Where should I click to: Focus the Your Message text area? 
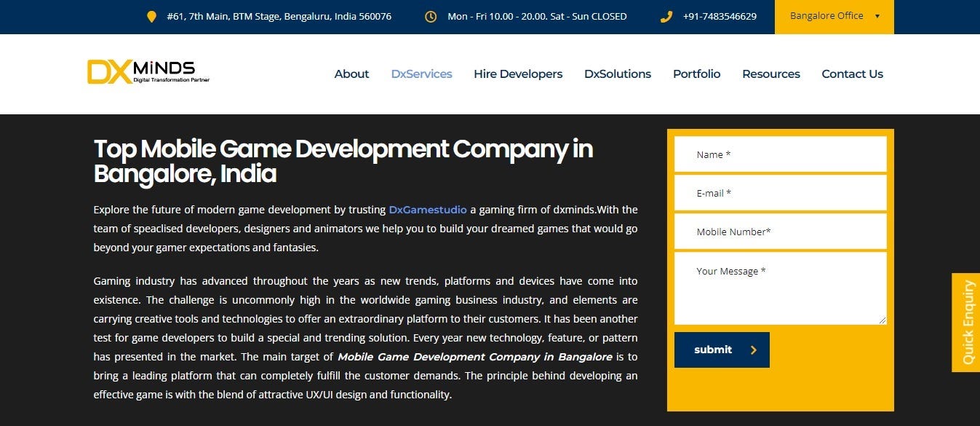(780, 288)
